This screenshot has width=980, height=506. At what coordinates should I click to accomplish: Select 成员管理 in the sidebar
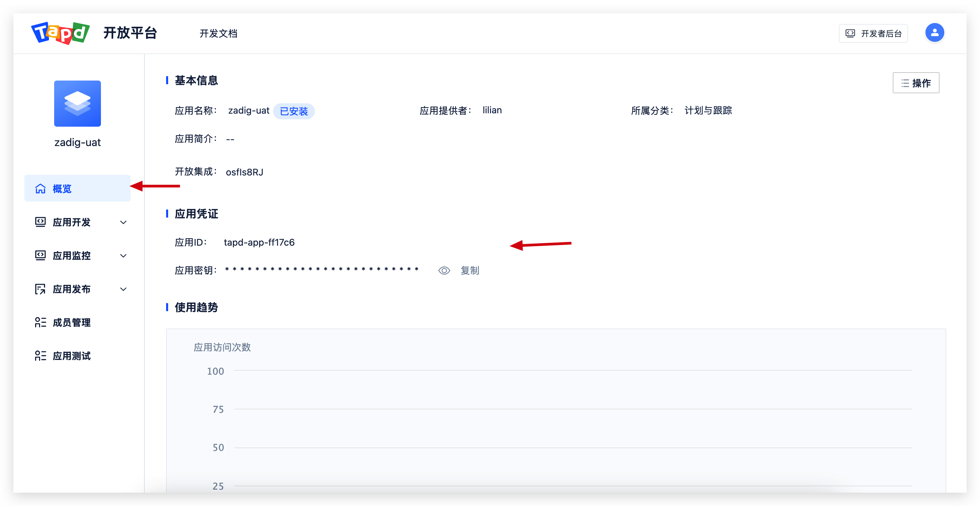pos(72,323)
